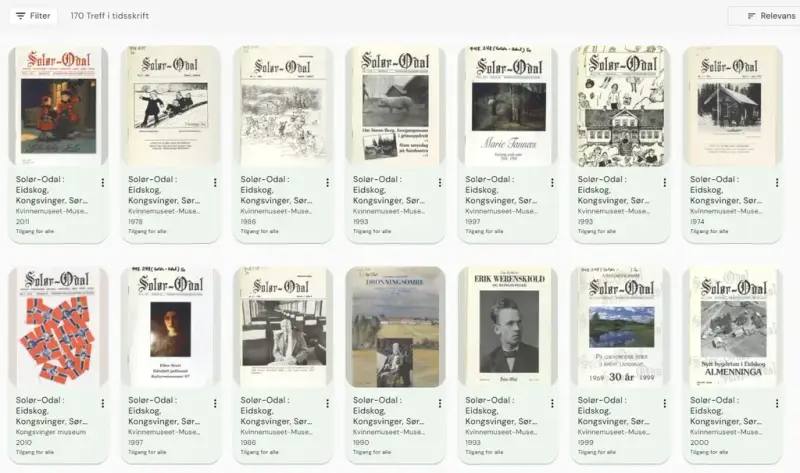Open the Marie Tannæs cover thumbnail
This screenshot has width=800, height=473.
[x=508, y=106]
